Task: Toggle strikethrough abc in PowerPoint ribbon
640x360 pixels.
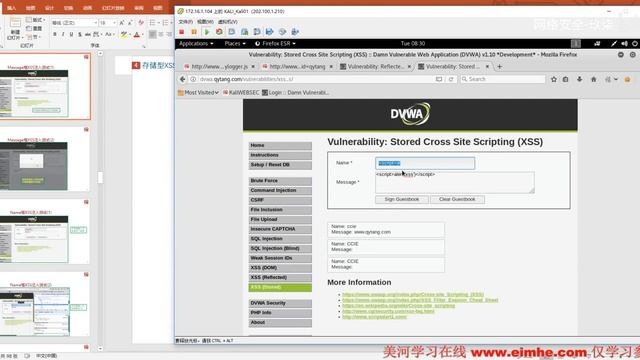Action: pyautogui.click(x=88, y=35)
